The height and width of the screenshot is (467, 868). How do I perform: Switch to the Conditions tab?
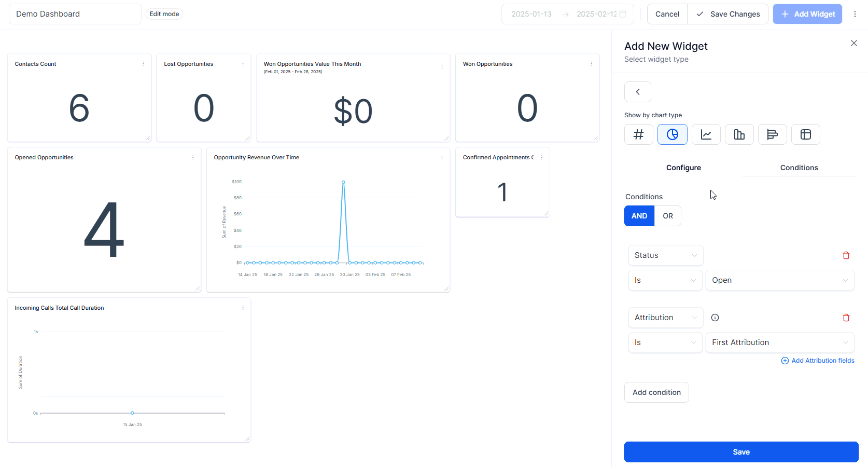click(x=799, y=168)
